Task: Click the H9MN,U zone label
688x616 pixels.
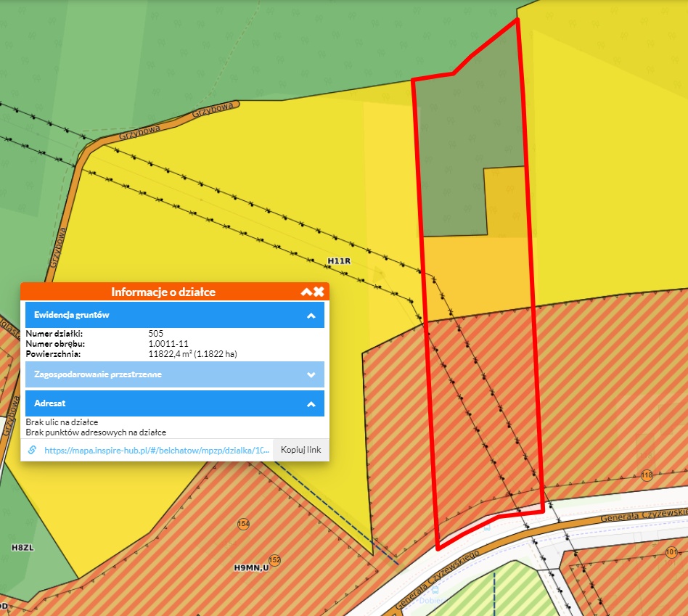Action: pos(251,567)
